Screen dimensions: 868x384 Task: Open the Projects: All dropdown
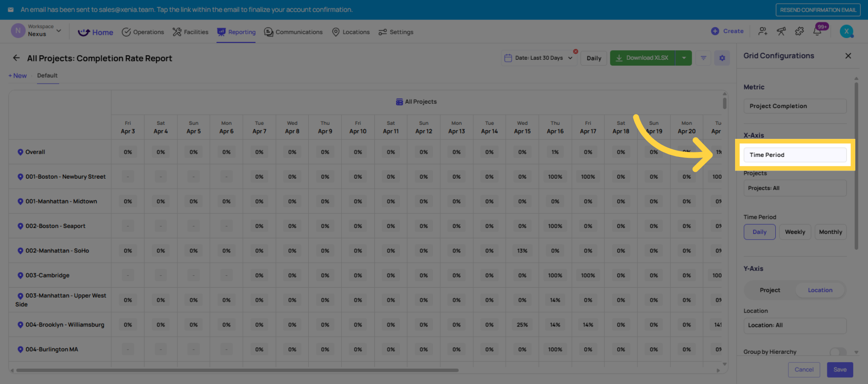[x=795, y=188]
